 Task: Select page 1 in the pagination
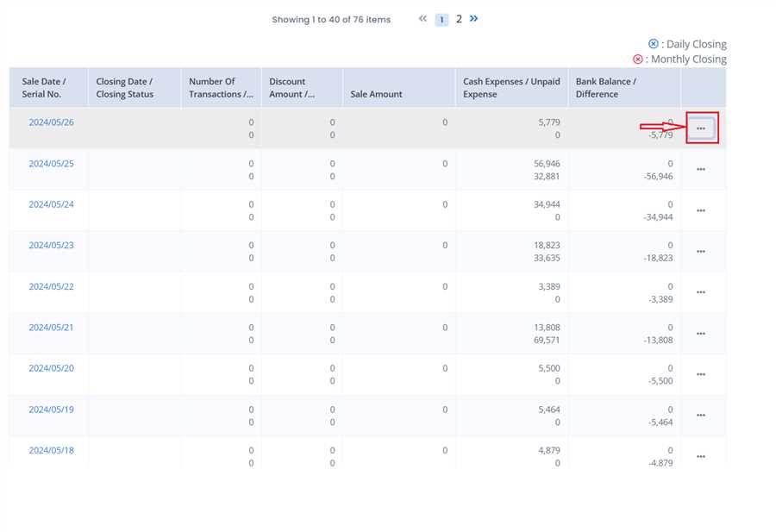[441, 20]
